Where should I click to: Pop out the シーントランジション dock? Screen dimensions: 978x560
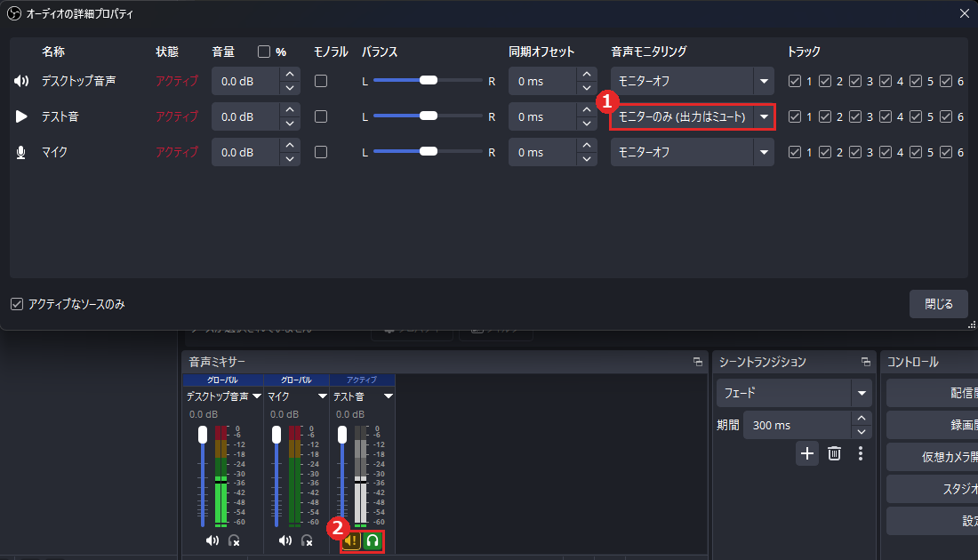coord(866,362)
